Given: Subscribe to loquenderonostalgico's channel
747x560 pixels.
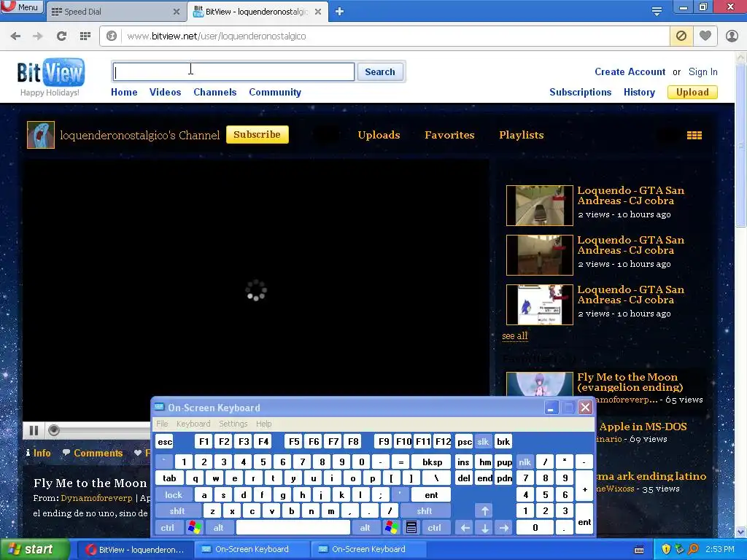Looking at the screenshot, I should coord(258,135).
